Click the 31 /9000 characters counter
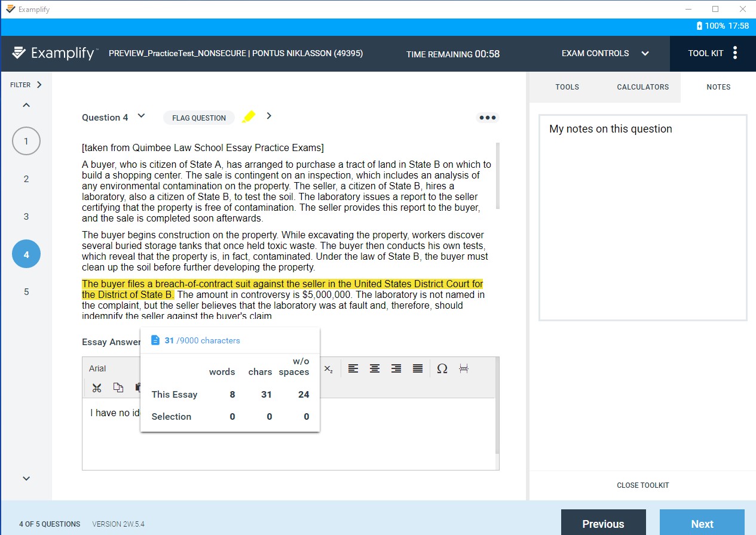 (x=202, y=340)
